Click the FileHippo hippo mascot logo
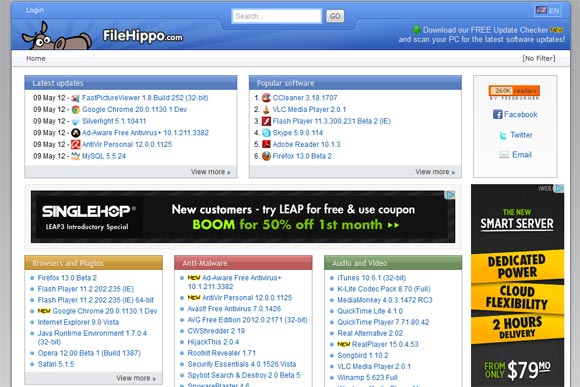Screen dimensions: 580x387 coord(57,36)
